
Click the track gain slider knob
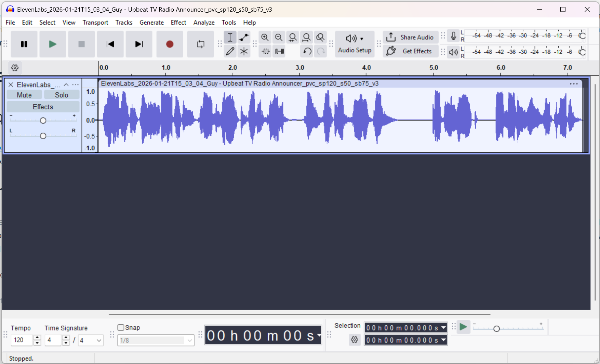tap(43, 121)
